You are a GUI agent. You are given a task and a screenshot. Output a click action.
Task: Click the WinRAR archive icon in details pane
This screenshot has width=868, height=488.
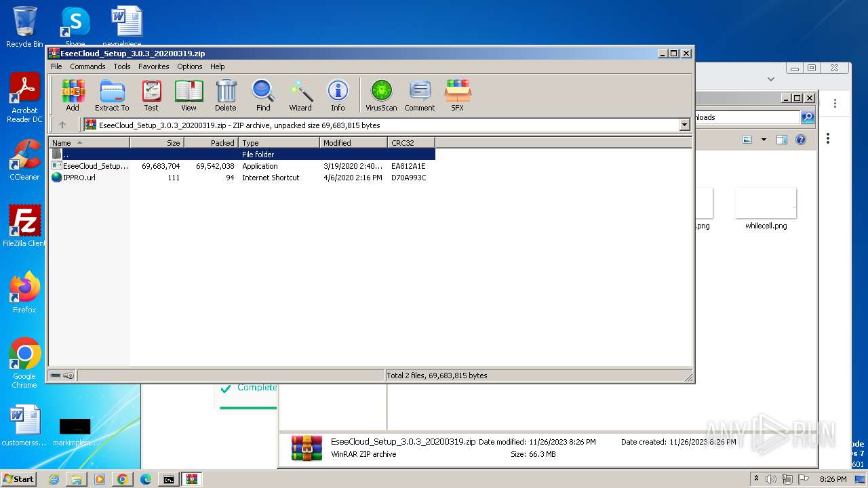click(307, 448)
